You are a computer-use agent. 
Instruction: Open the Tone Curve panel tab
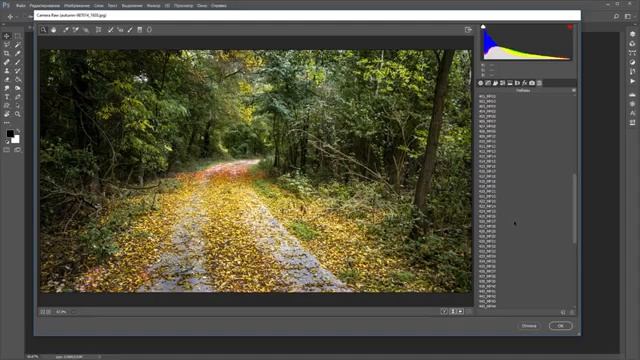point(488,83)
